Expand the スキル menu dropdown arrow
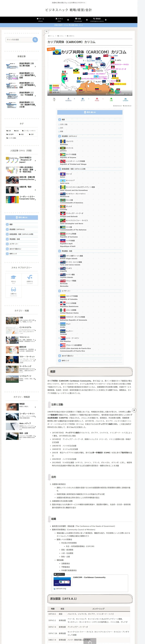Screen dimensions: 145x644 click(68, 20)
